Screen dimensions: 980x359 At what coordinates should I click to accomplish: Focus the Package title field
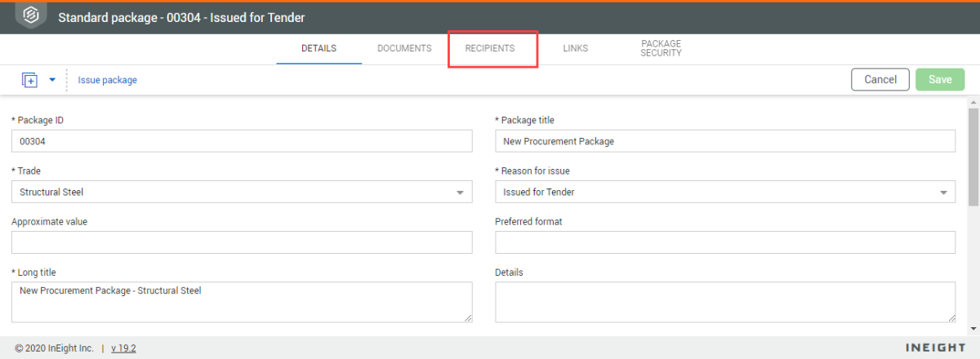coord(725,141)
